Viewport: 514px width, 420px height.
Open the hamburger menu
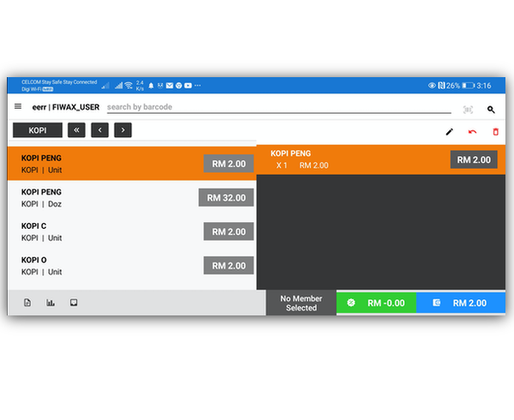coord(18,107)
